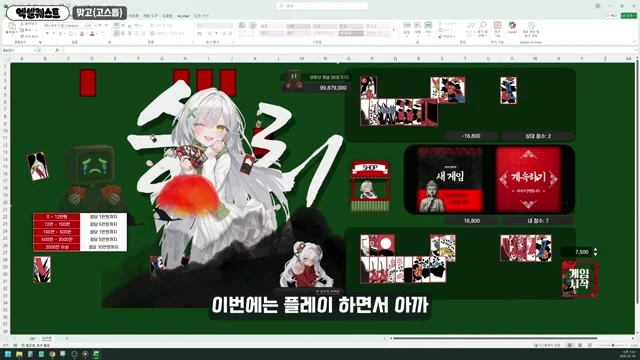
Task: Click the Sort and Filter funnel icon
Action: point(471,26)
